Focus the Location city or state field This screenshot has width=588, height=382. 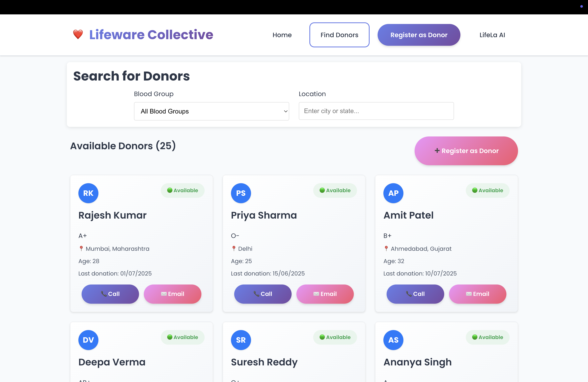pos(376,111)
